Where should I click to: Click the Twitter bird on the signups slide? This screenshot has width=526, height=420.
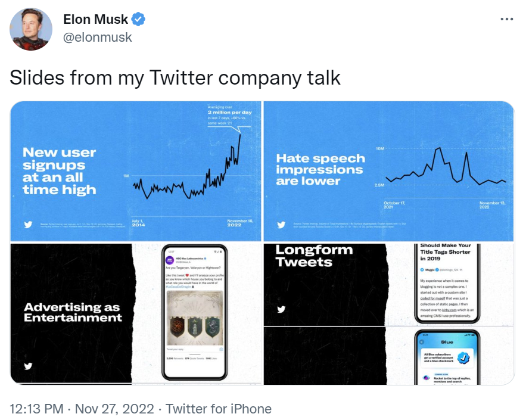[27, 225]
